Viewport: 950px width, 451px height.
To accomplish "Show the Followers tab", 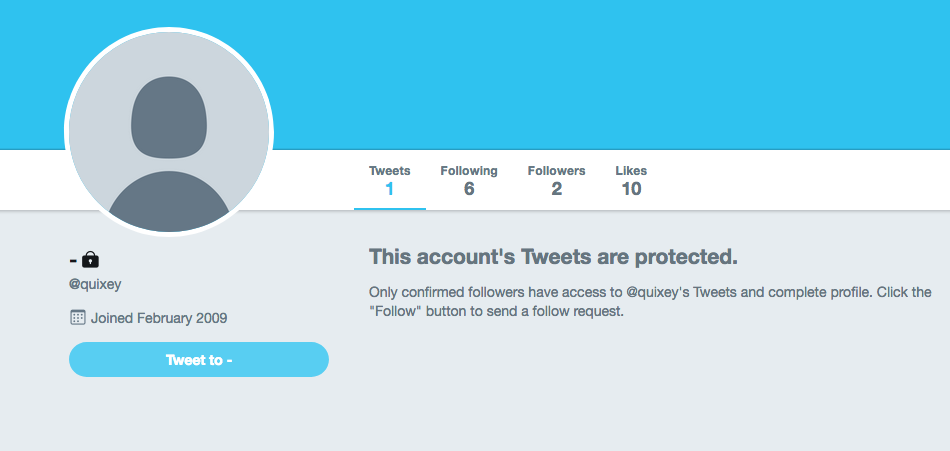I will 556,171.
